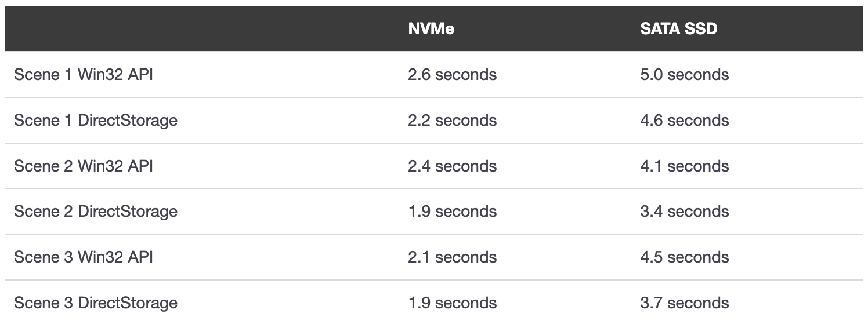This screenshot has height=335, width=868.
Task: Click the Scene 2 DirectStorage NVMe time cell
Action: (452, 212)
